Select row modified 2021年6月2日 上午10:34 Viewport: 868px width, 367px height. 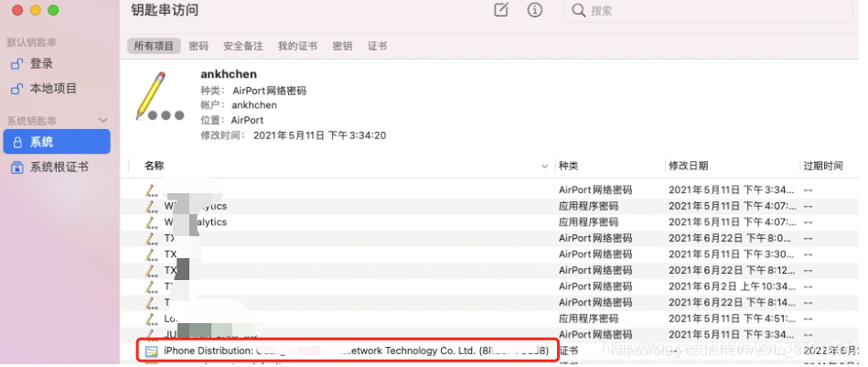click(490, 286)
